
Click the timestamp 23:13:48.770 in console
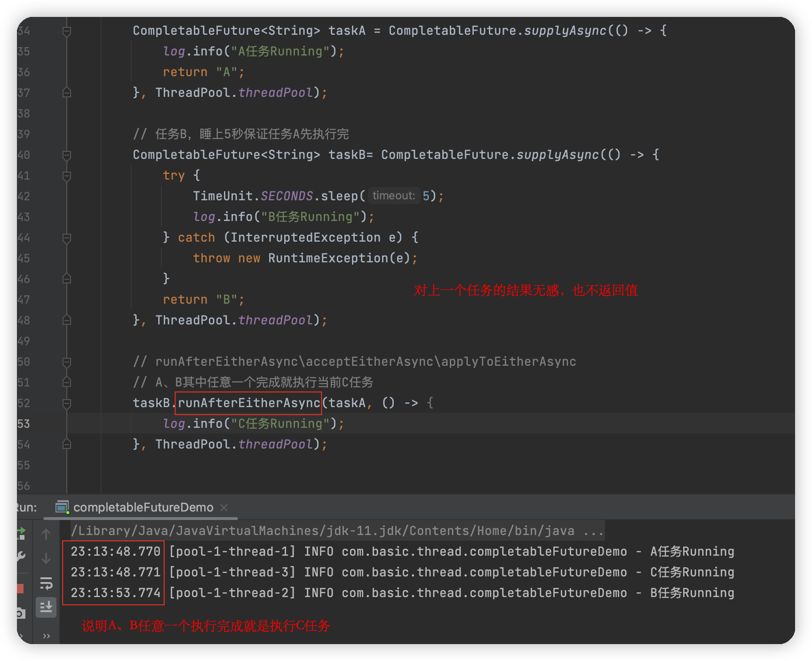tap(116, 551)
